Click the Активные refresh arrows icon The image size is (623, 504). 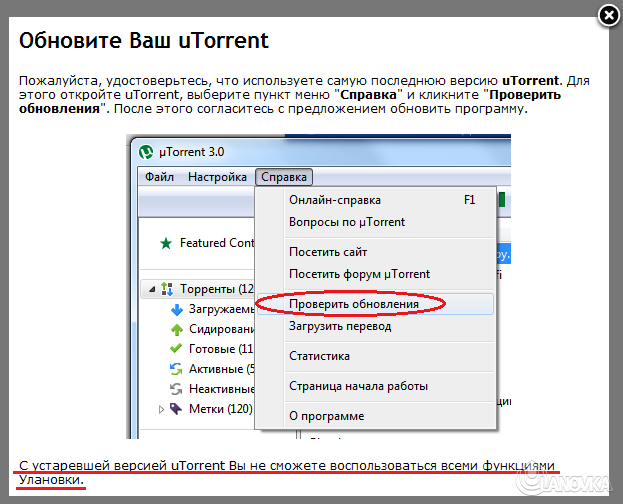[x=176, y=369]
